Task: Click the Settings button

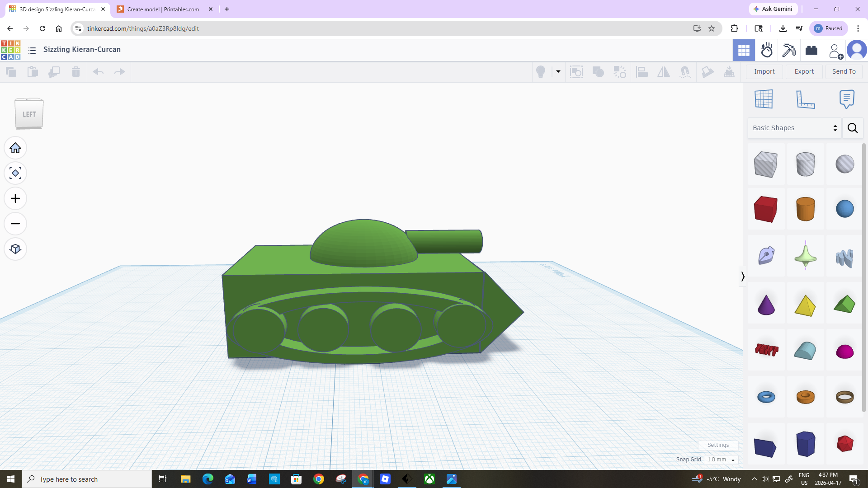Action: (718, 445)
